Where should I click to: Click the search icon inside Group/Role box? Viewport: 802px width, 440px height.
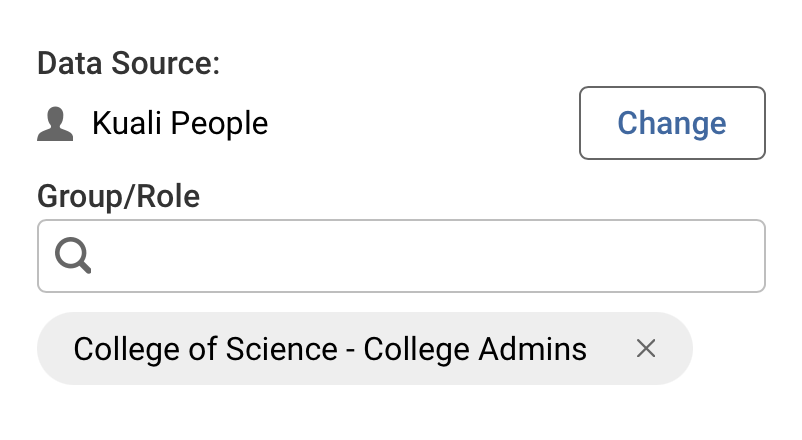(73, 256)
